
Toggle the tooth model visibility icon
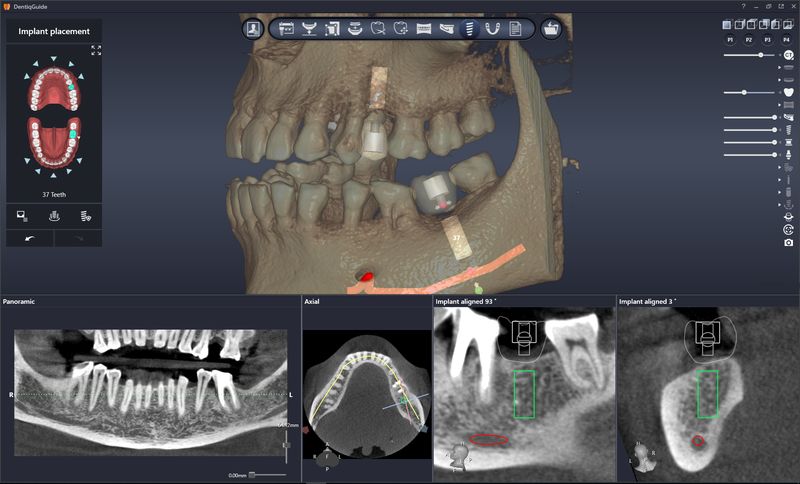pos(788,92)
